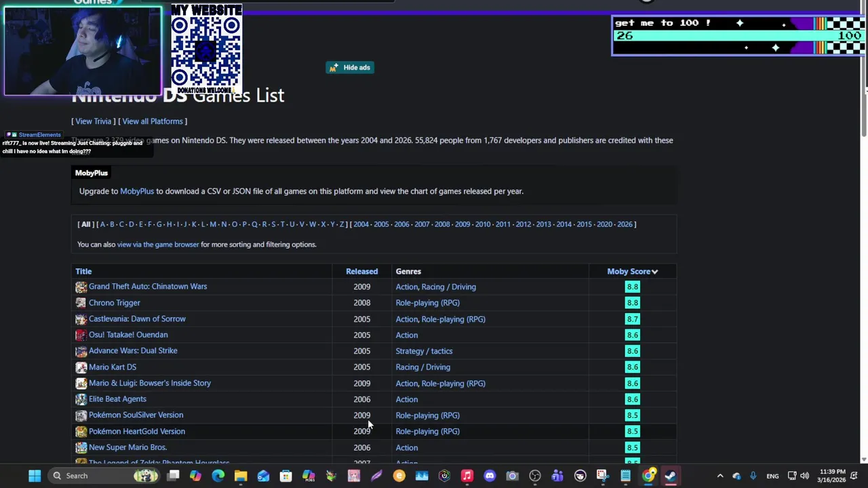
Task: Sort the games list by Title
Action: pyautogui.click(x=83, y=271)
